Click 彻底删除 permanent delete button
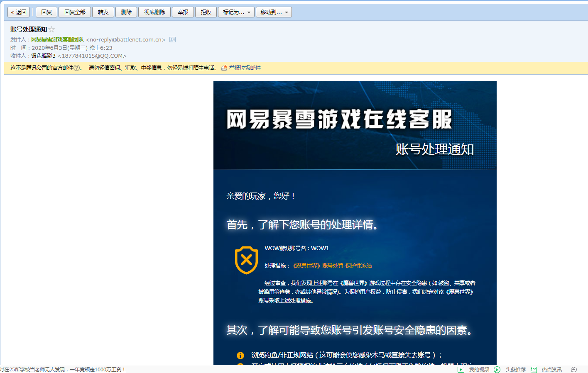 154,12
